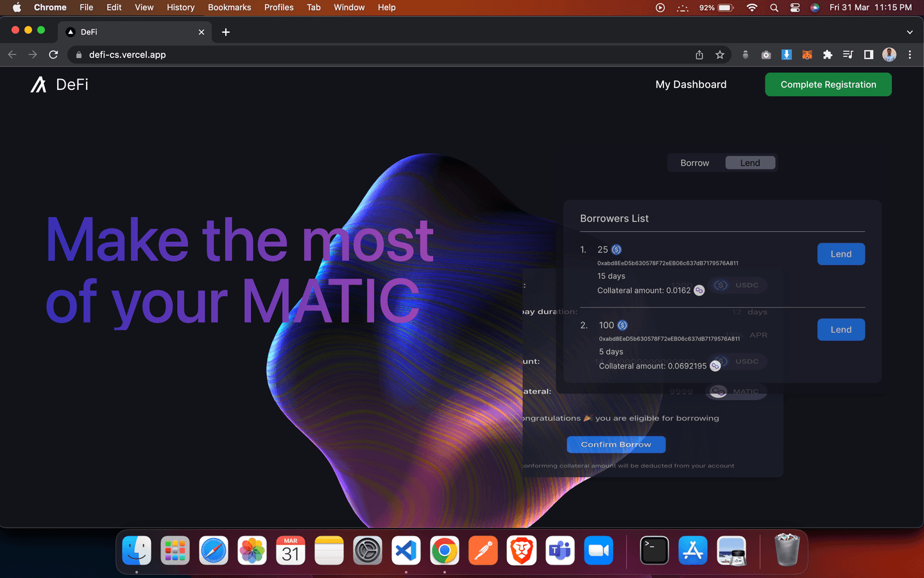924x578 pixels.
Task: Click the DeFi brand name text
Action: 72,85
